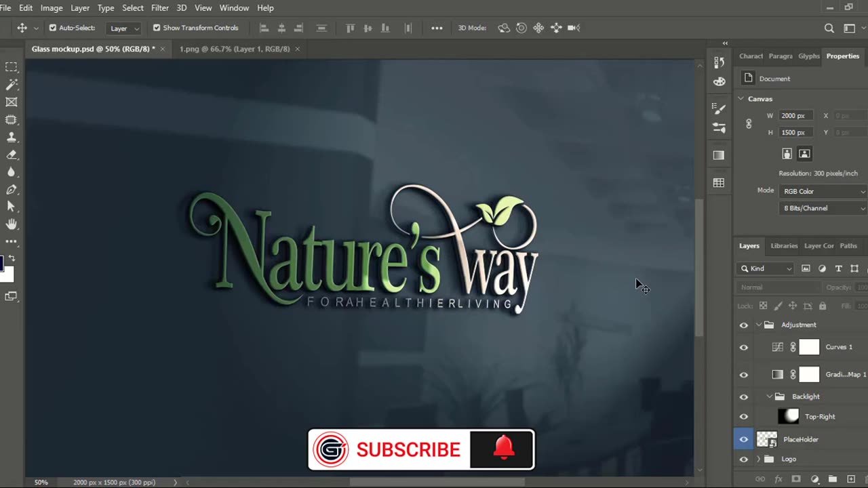Toggle Show Transform Controls checkbox

click(157, 28)
